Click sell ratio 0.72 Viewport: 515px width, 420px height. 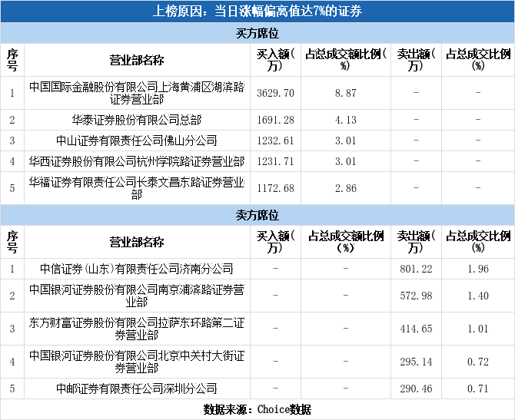click(478, 362)
